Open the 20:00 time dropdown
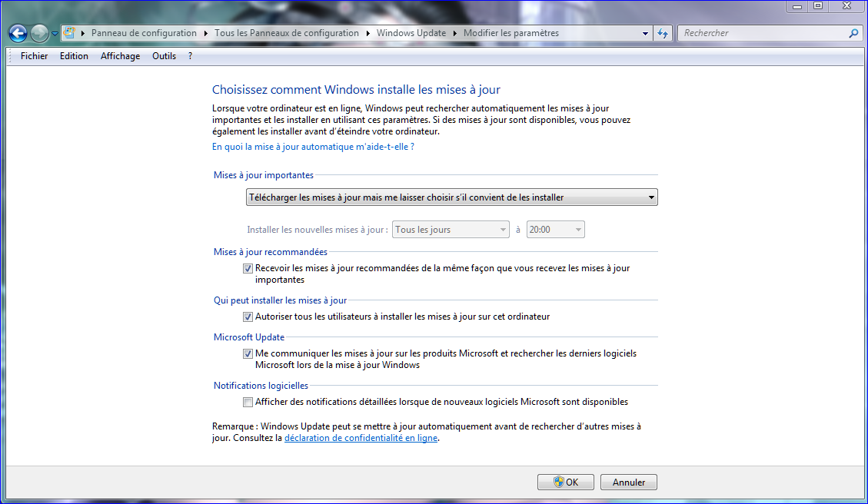The height and width of the screenshot is (504, 868). click(555, 230)
